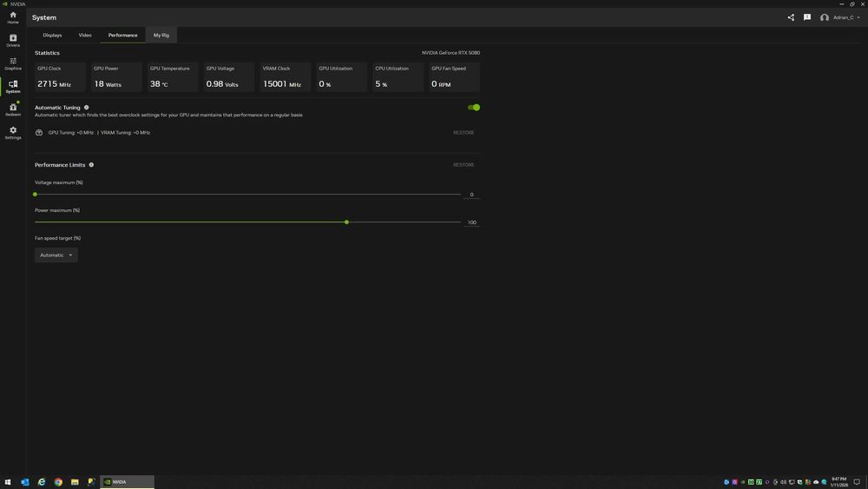Click the Power maximum slider handle

pyautogui.click(x=346, y=222)
